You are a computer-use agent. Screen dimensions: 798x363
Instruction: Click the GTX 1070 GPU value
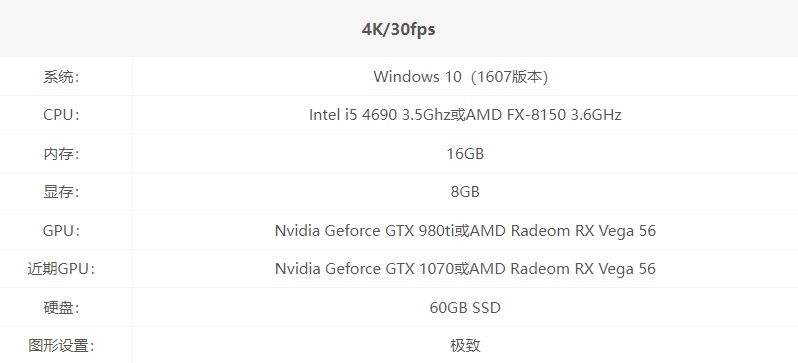pyautogui.click(x=465, y=269)
